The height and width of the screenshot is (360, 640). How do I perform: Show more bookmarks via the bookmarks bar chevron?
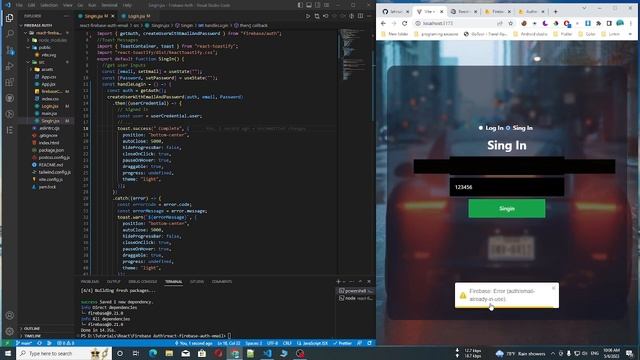pyautogui.click(x=631, y=34)
